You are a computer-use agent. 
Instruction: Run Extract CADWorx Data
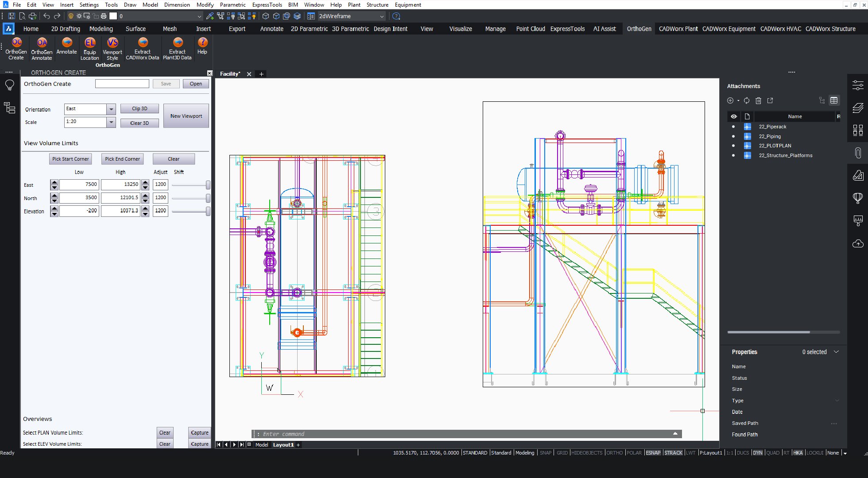(142, 49)
